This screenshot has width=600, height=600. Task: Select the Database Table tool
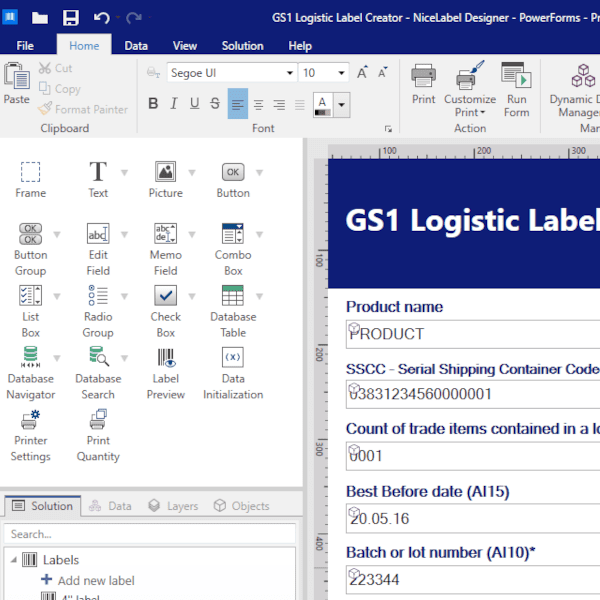point(233,311)
